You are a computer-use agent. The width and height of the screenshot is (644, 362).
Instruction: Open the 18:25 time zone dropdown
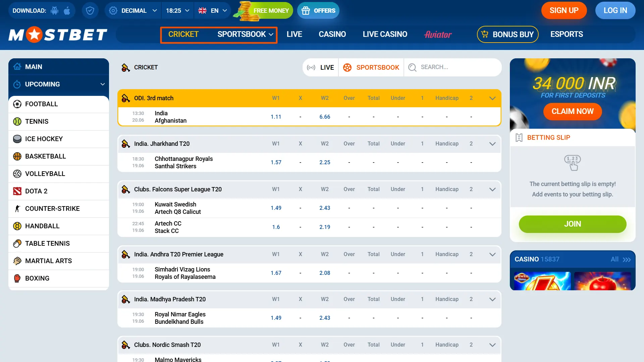pyautogui.click(x=177, y=11)
